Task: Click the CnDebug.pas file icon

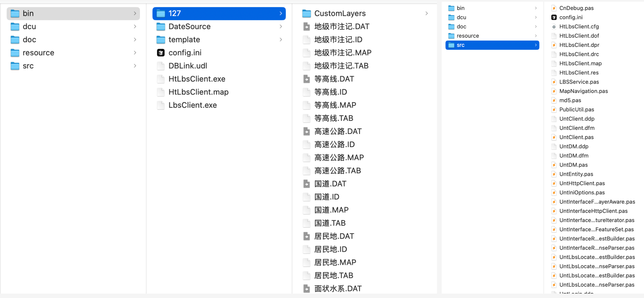Action: 554,8
